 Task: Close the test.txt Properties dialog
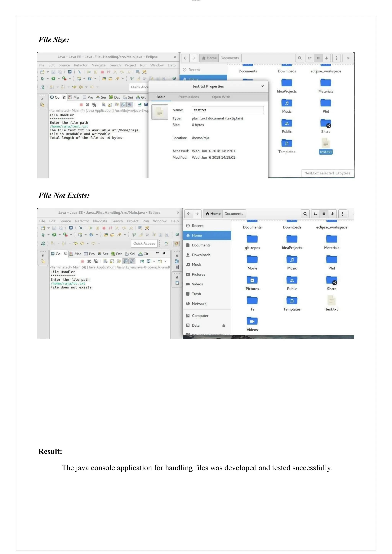262,86
